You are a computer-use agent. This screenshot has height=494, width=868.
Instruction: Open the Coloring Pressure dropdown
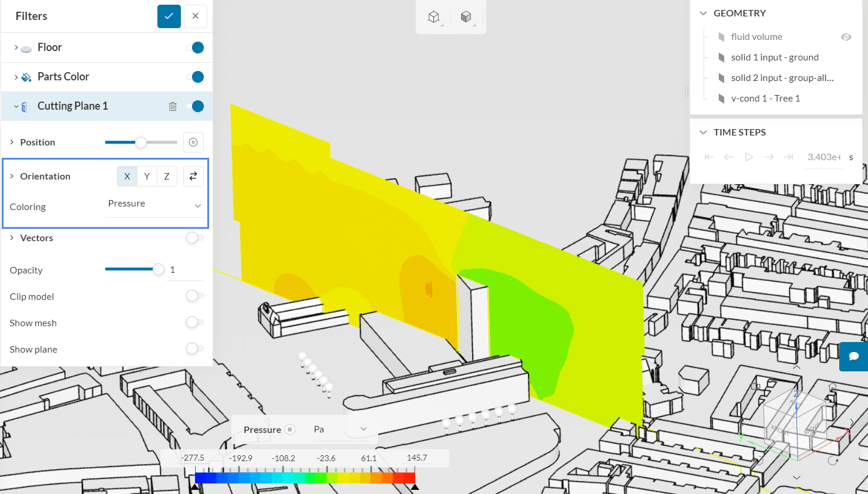[154, 204]
